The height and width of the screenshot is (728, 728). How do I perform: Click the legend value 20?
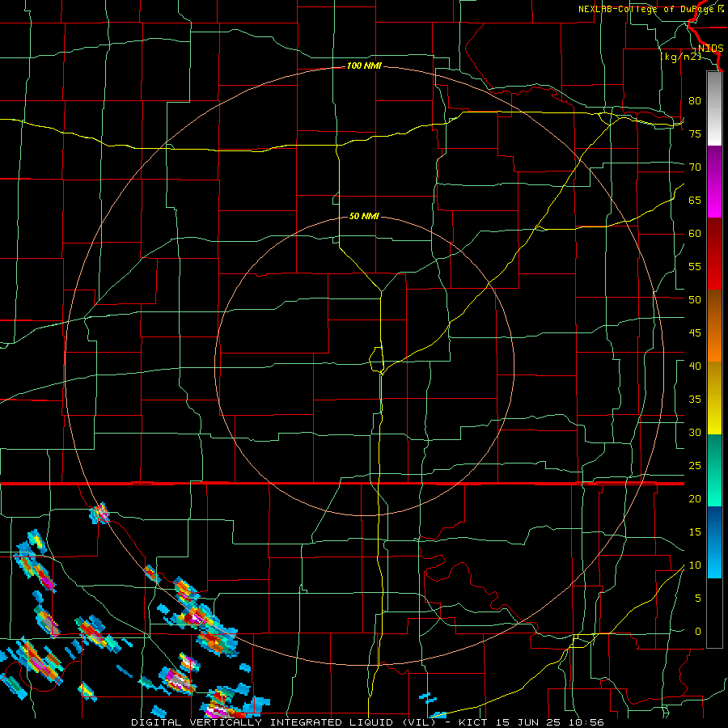(695, 499)
